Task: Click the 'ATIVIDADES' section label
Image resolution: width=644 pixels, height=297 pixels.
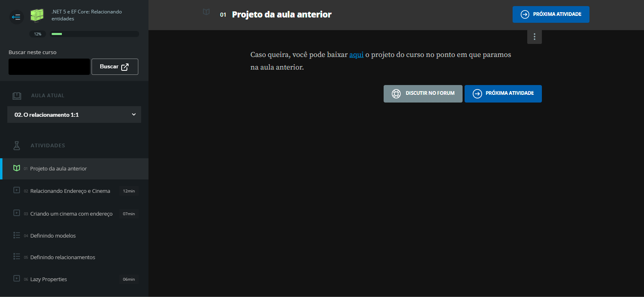Action: tap(48, 146)
